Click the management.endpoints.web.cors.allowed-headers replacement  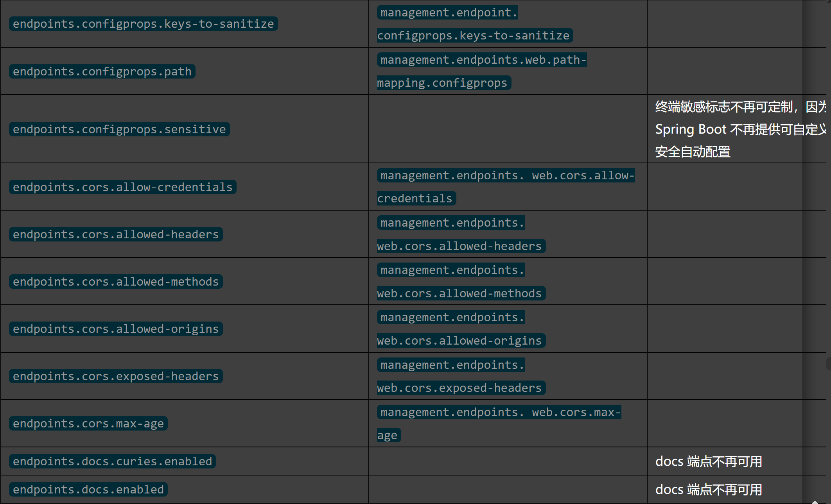(x=461, y=234)
